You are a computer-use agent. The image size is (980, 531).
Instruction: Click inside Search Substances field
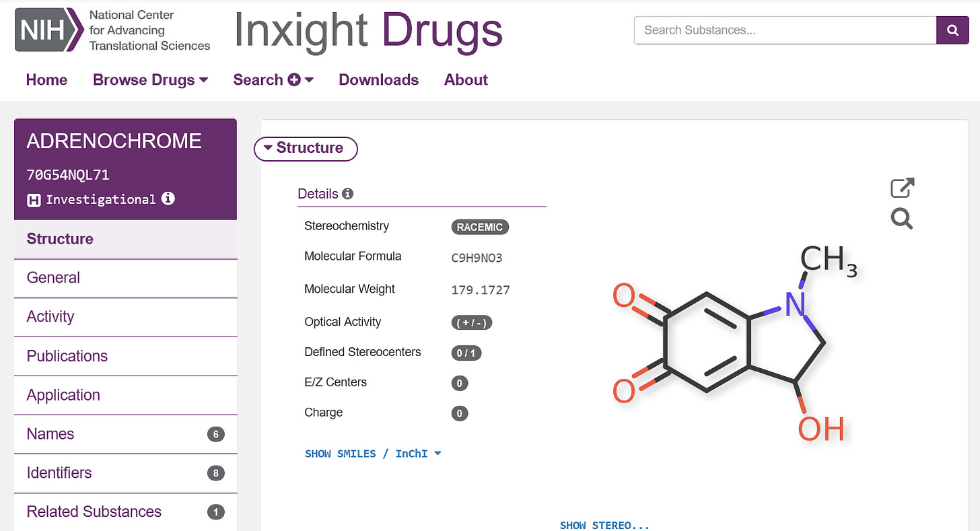click(x=785, y=30)
